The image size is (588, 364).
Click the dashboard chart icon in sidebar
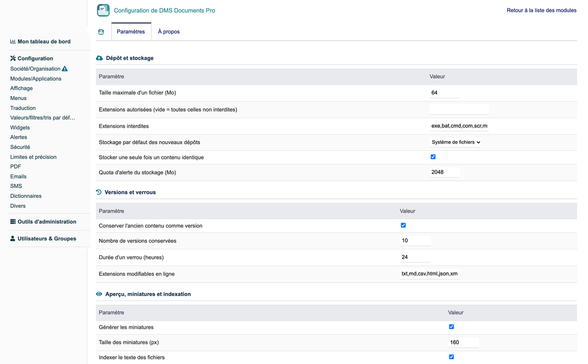[13, 42]
